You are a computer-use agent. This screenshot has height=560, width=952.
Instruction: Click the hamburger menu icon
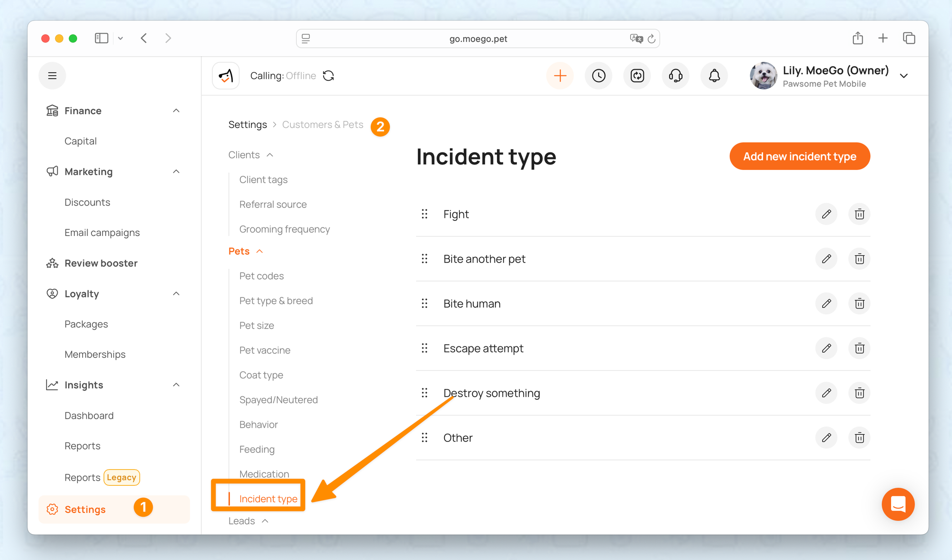[52, 76]
